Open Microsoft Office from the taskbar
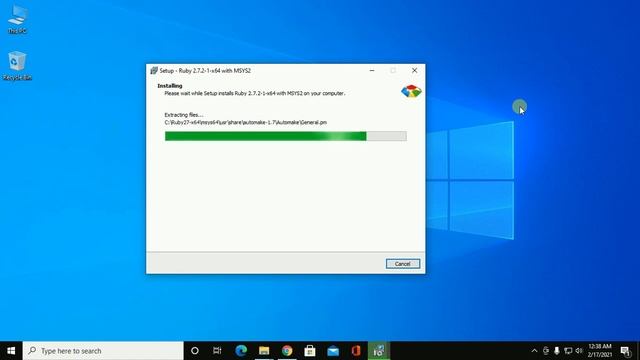 pyautogui.click(x=356, y=351)
